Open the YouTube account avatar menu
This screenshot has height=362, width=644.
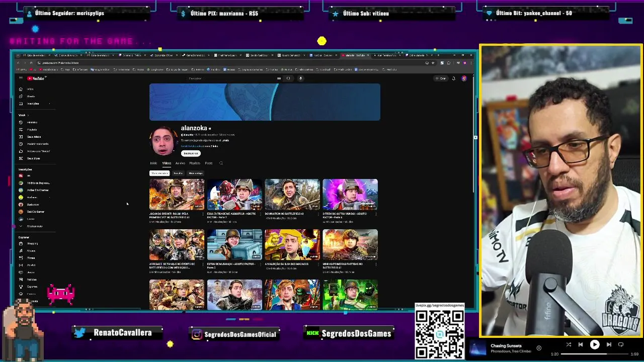click(464, 78)
